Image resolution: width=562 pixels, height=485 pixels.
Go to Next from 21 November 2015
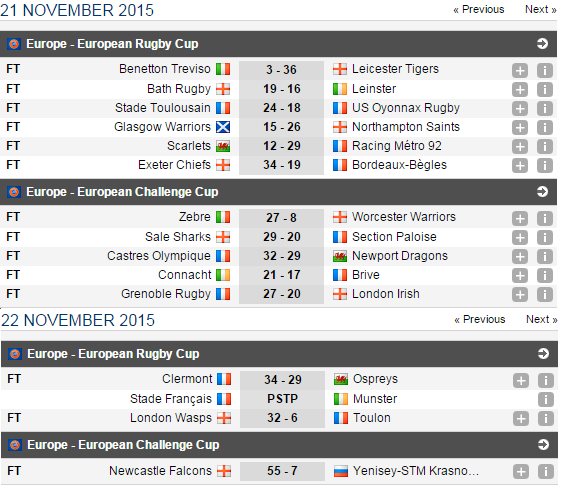(540, 9)
